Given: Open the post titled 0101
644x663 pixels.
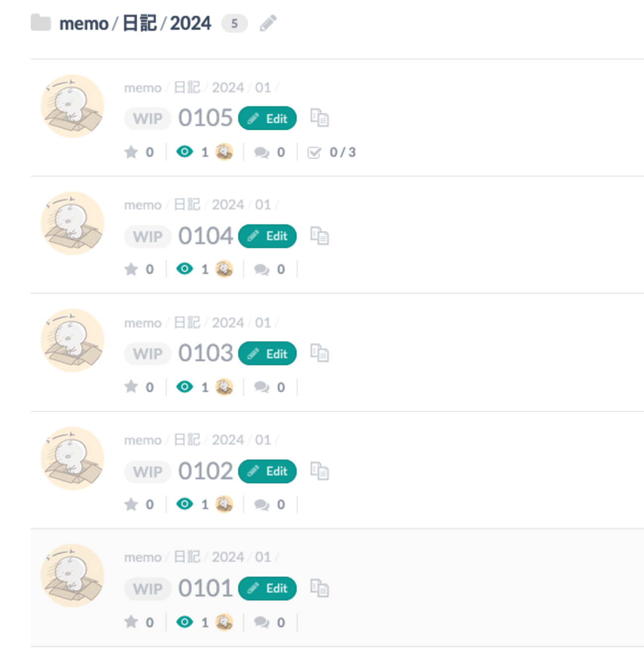Looking at the screenshot, I should [206, 588].
